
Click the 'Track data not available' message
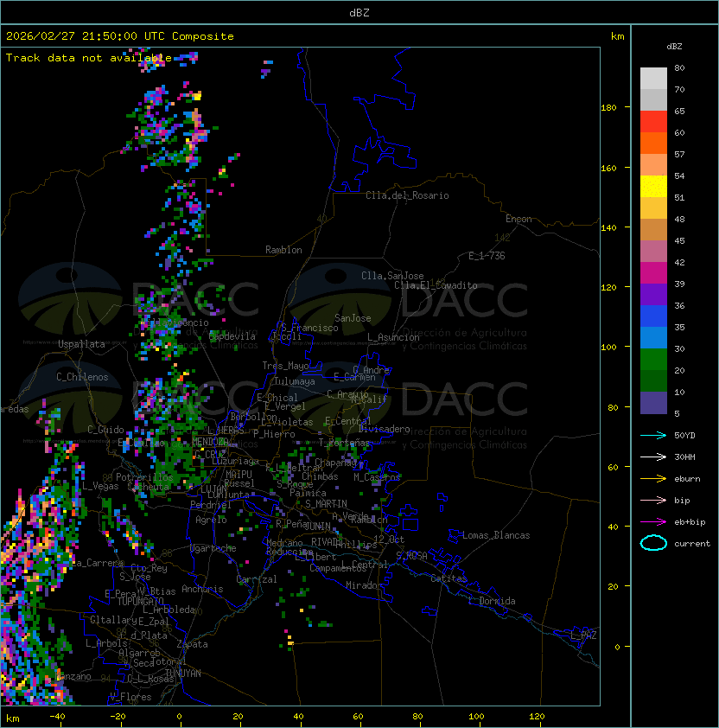click(x=89, y=58)
